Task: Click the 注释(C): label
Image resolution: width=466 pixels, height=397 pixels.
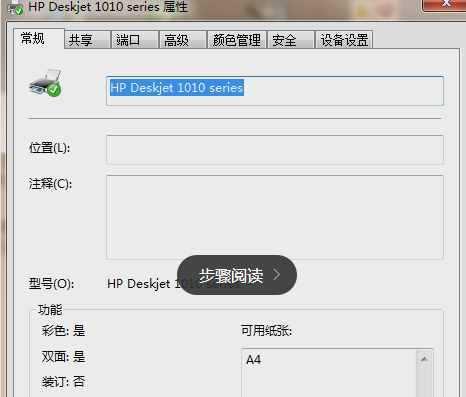Action: (50, 184)
